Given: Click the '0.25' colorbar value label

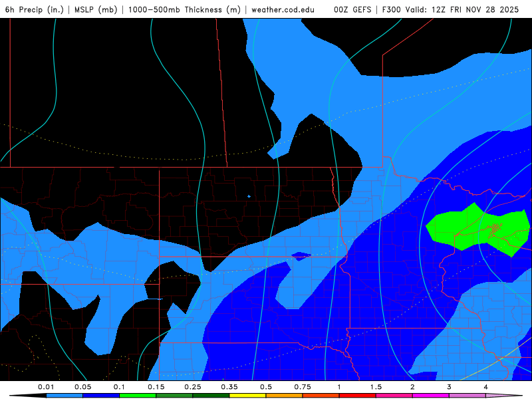Looking at the screenshot, I should 193,387.
